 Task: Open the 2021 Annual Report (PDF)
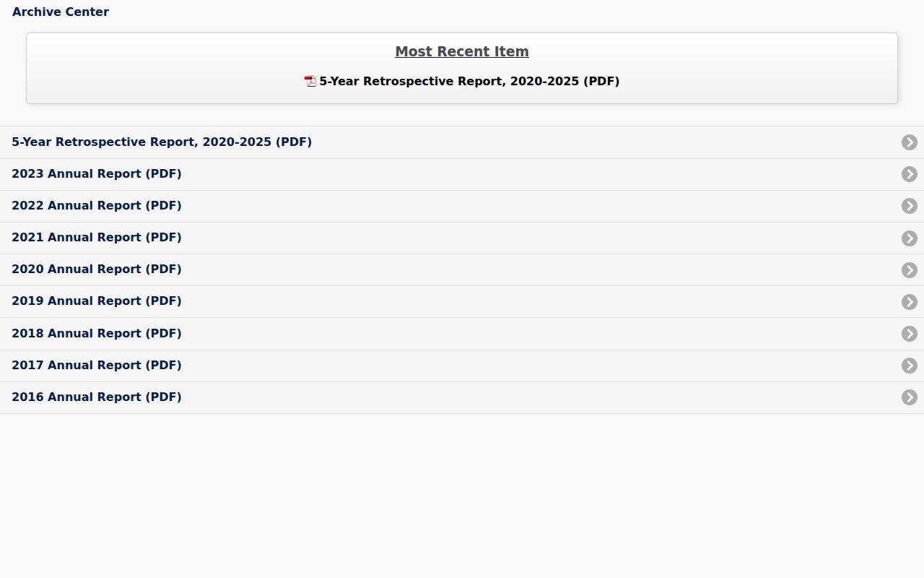462,238
